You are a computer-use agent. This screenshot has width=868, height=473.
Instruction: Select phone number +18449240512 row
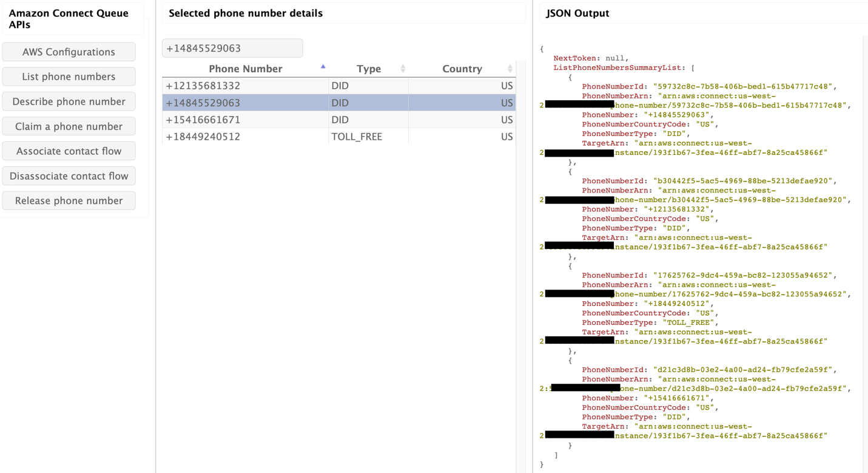[339, 137]
